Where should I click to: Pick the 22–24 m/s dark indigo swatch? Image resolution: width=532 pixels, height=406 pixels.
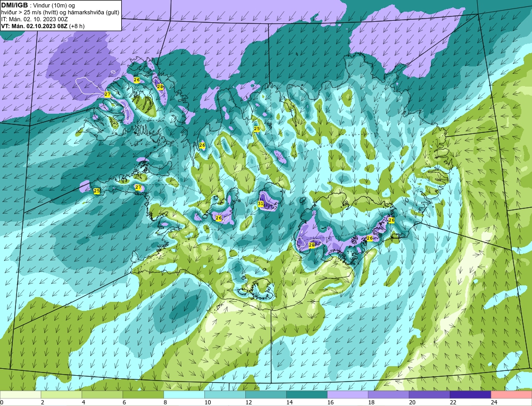click(x=470, y=395)
